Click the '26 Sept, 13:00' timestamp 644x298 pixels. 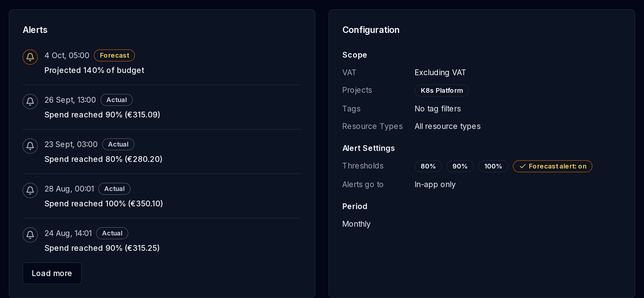click(70, 100)
